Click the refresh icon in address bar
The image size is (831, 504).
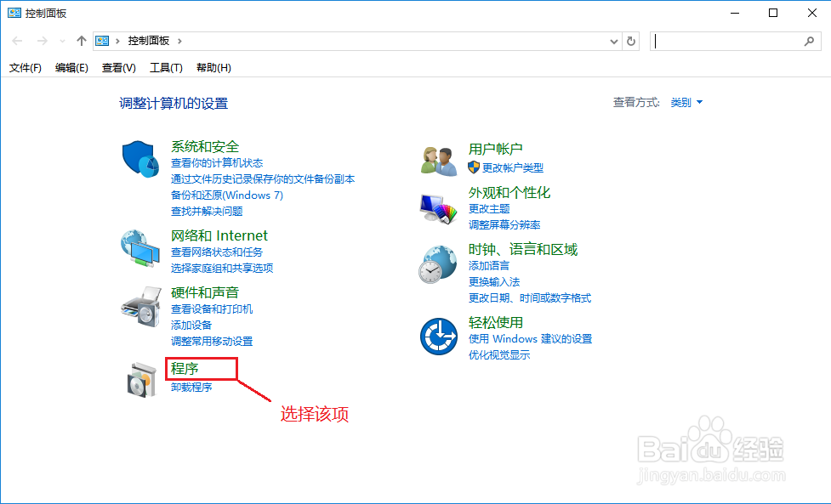(630, 40)
